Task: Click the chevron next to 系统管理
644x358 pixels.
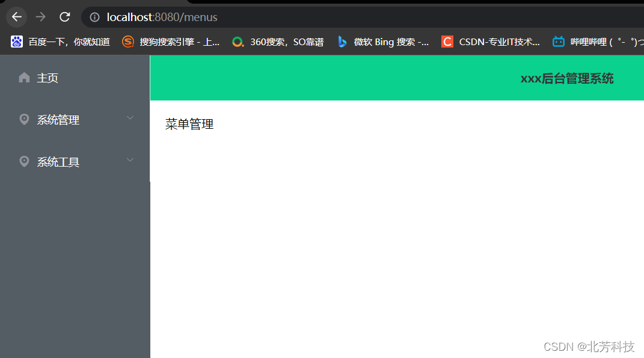Action: pyautogui.click(x=130, y=118)
